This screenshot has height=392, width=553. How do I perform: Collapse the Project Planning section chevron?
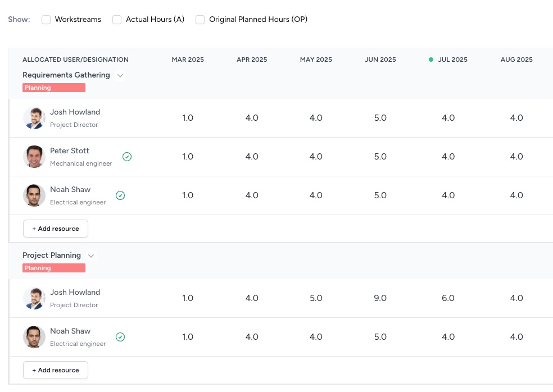91,256
